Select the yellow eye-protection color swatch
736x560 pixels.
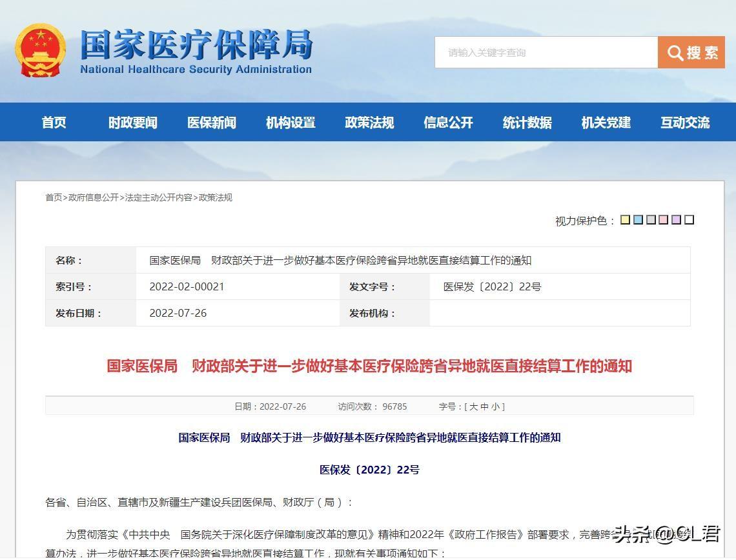[625, 219]
